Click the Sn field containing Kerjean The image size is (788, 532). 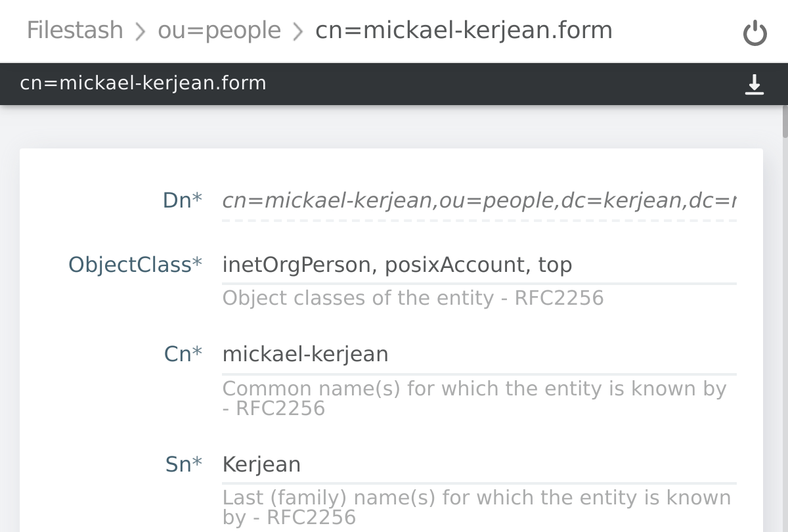261,464
